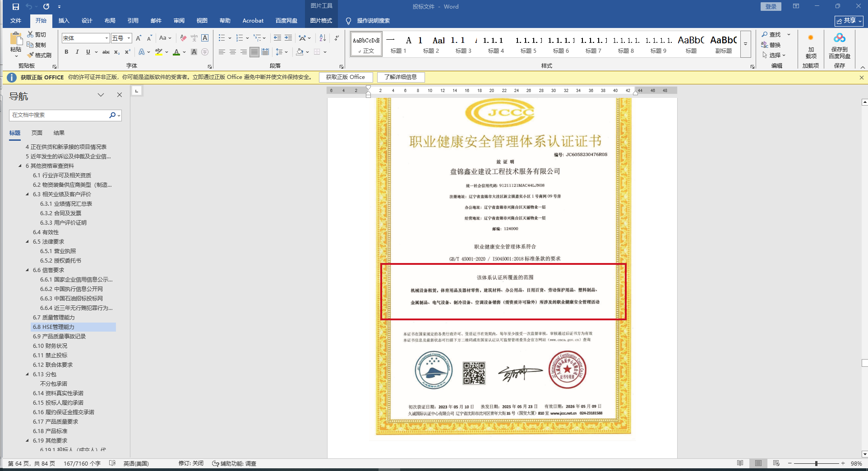Apply subscript formatting
Screen dimensions: 868x471
(x=117, y=52)
